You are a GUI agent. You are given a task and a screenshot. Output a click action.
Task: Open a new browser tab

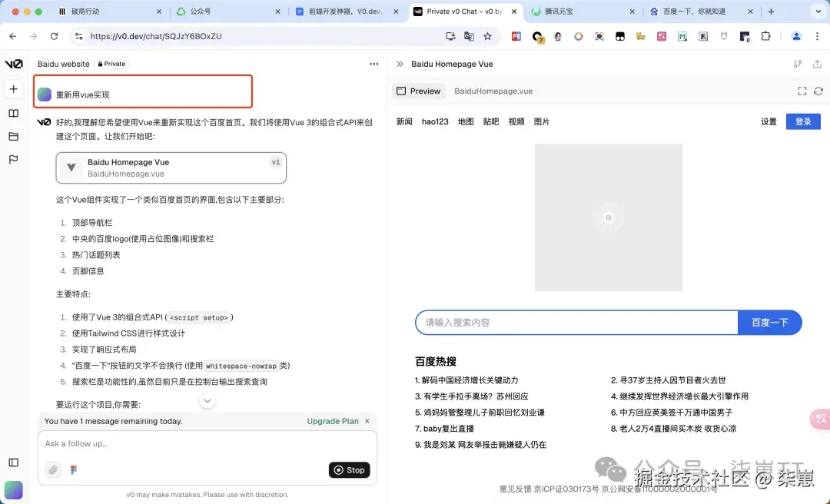(771, 11)
